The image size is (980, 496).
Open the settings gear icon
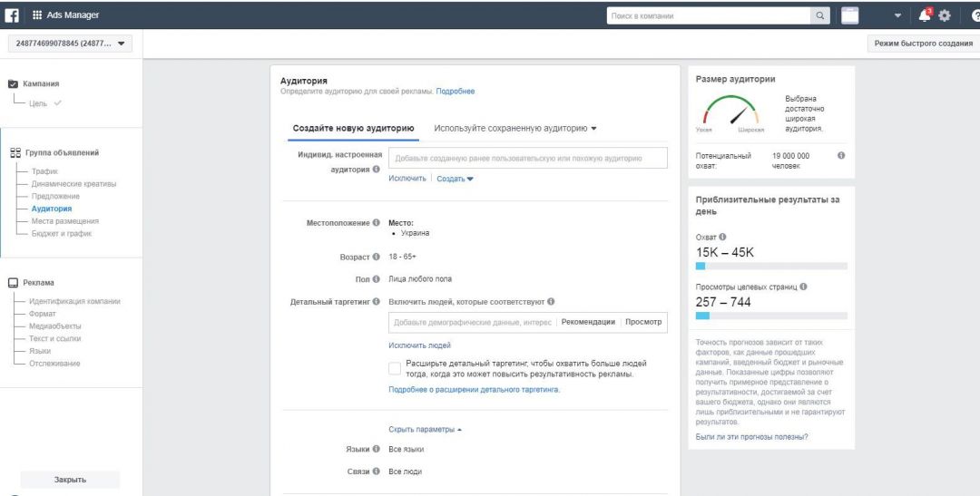pyautogui.click(x=945, y=15)
